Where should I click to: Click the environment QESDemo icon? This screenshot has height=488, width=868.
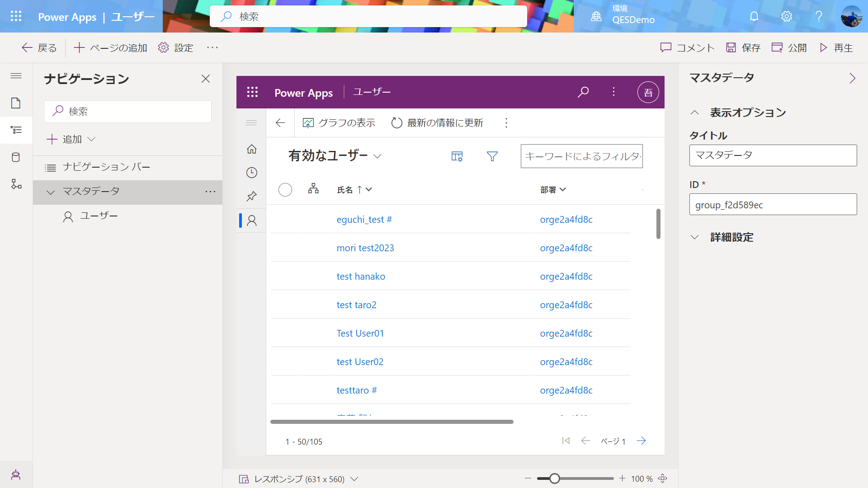596,16
